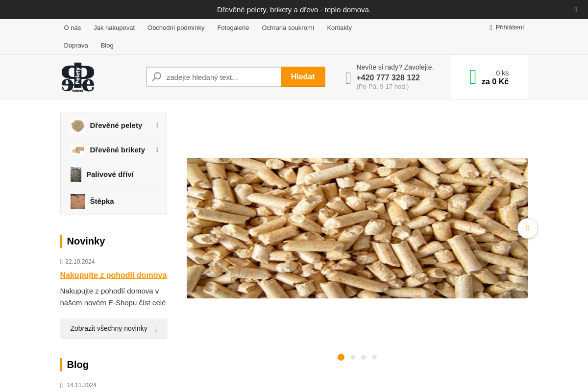Viewport: 588px width, 392px height.
Task: Open the Nakupujte z pohodlí domova article
Action: tap(113, 275)
